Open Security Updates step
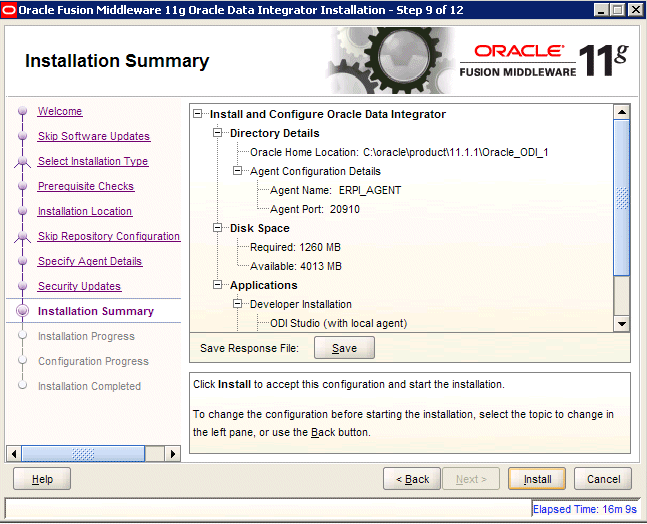647x524 pixels. (79, 286)
